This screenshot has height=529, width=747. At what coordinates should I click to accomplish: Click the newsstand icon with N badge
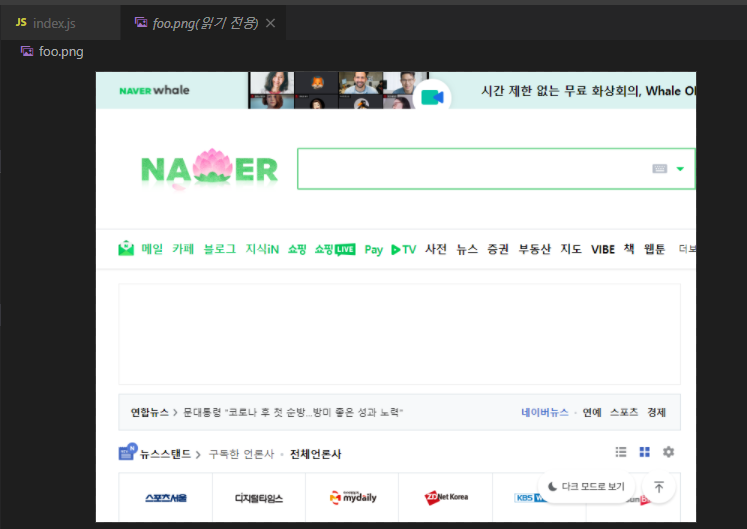point(128,452)
